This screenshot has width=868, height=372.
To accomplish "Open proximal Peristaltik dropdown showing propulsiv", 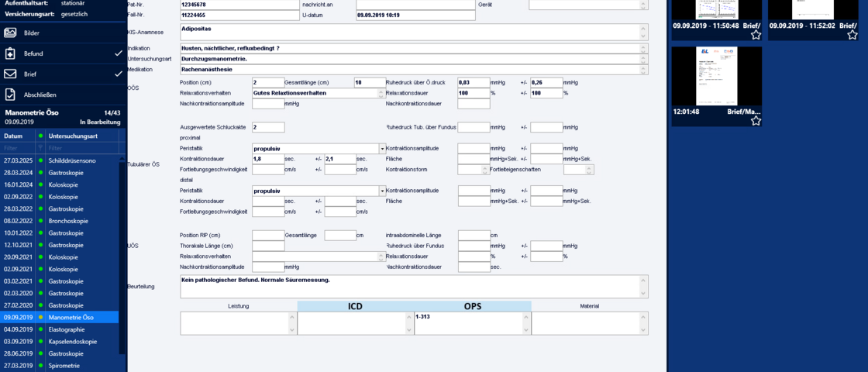I will click(x=383, y=148).
